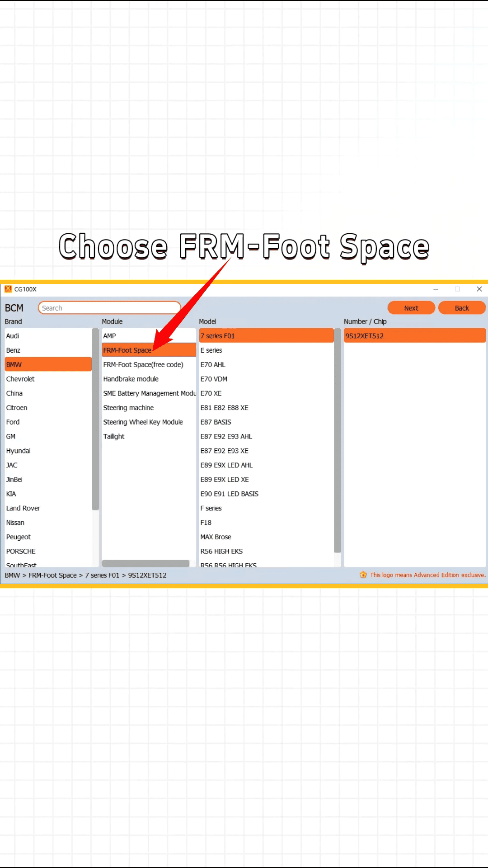Screen dimensions: 488x868
Task: Select Land Rover brand
Action: pyautogui.click(x=48, y=508)
